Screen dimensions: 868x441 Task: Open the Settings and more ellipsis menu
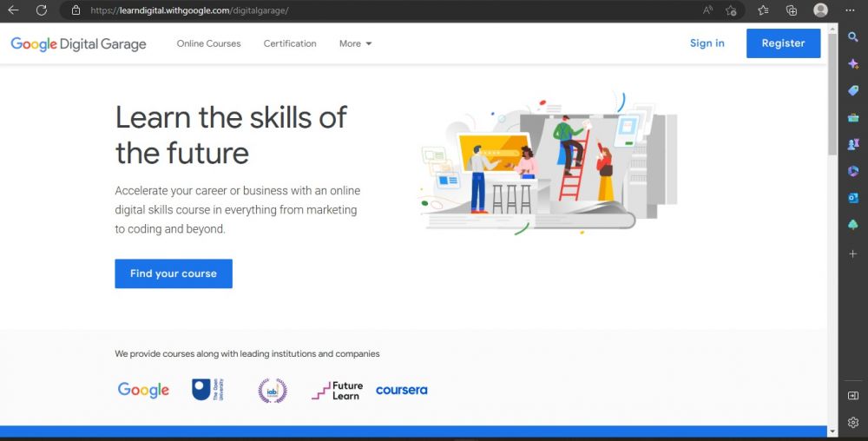point(850,10)
